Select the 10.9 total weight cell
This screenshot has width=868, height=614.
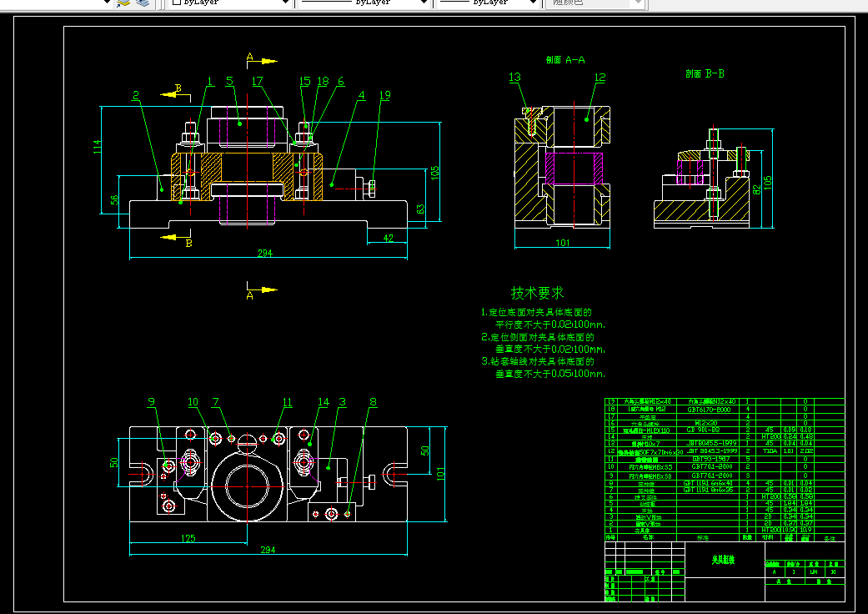point(806,531)
